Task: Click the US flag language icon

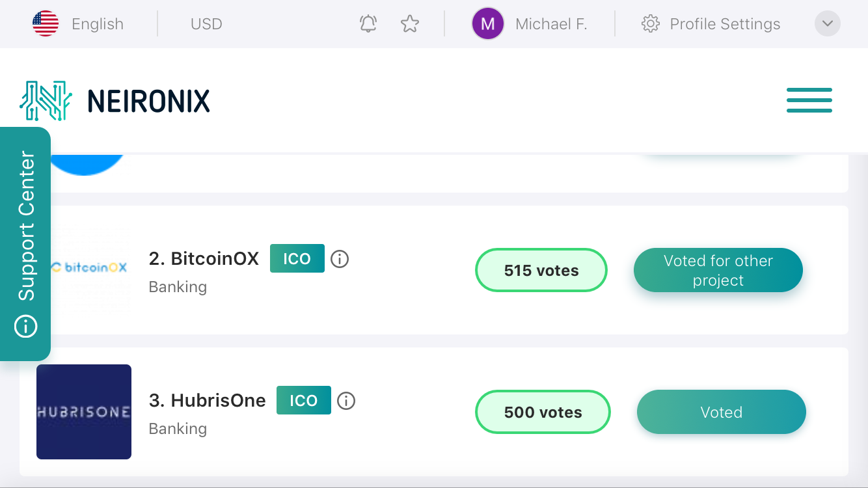Action: pos(46,24)
